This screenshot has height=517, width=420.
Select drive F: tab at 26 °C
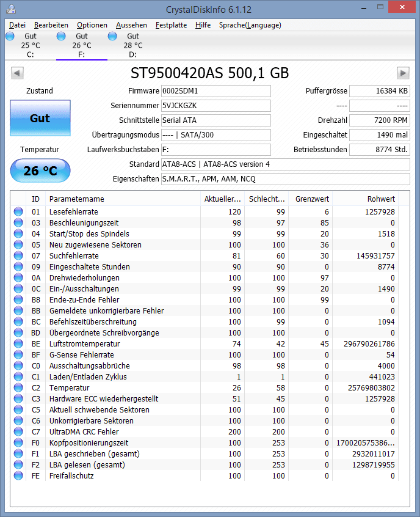tap(82, 45)
